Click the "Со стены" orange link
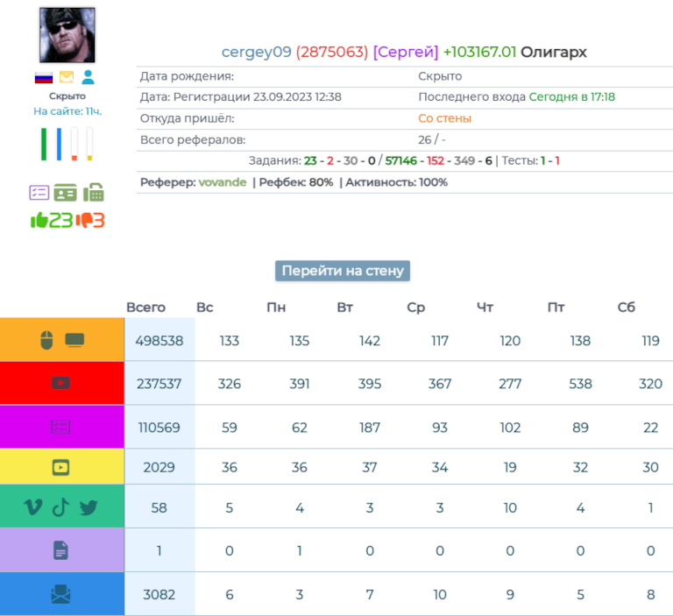This screenshot has width=673, height=616. (x=444, y=118)
